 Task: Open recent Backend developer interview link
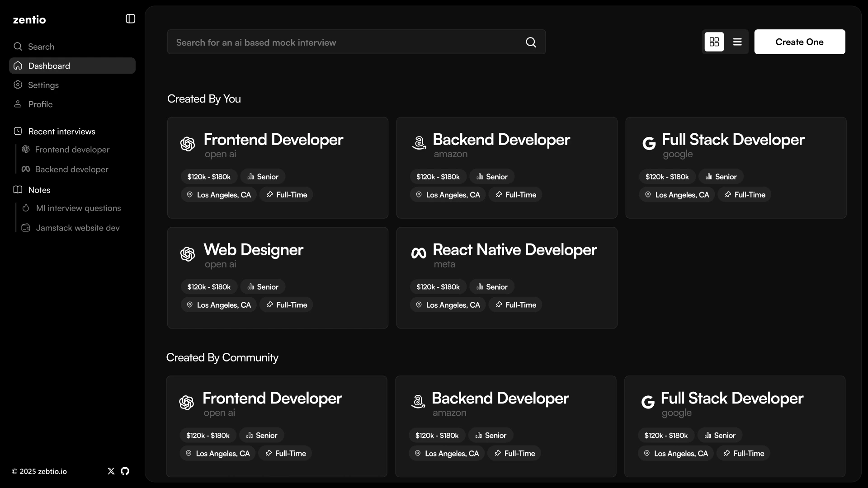point(71,169)
